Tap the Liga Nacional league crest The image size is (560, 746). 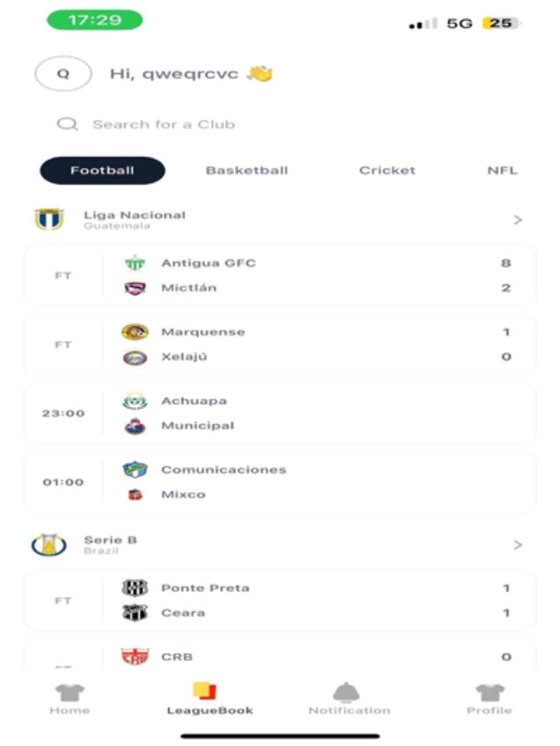coord(49,219)
